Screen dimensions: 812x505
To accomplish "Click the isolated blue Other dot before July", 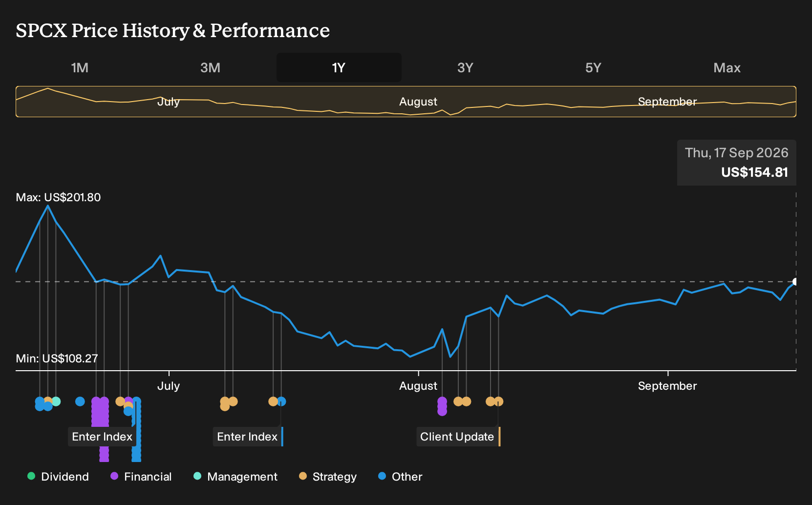I will (80, 401).
